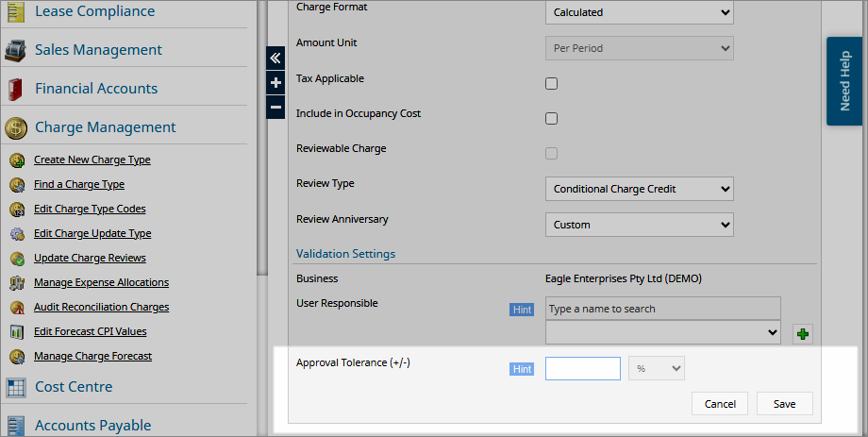The height and width of the screenshot is (437, 868).
Task: Click the gear icon beside Edit Charge Update Type
Action: pyautogui.click(x=17, y=234)
